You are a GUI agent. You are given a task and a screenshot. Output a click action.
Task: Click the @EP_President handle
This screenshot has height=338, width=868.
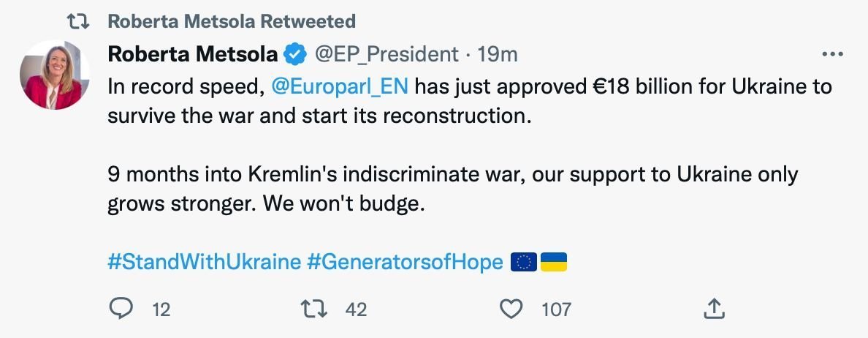387,54
